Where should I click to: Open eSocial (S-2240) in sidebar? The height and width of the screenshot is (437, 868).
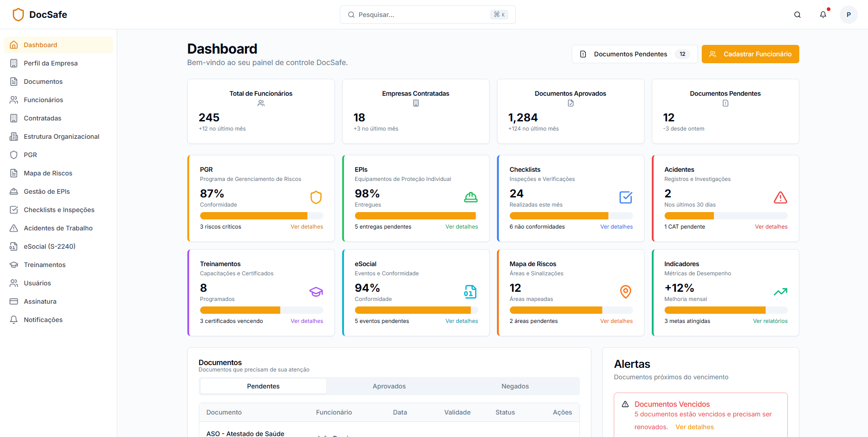pos(58,246)
